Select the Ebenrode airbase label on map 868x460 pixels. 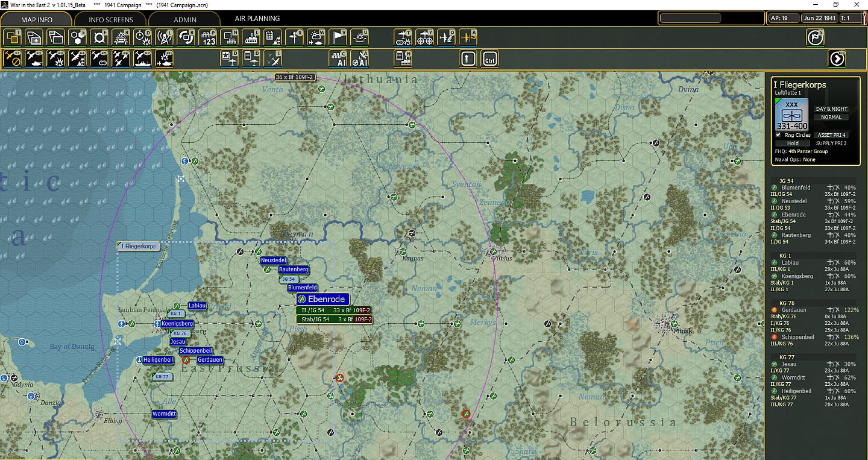(322, 299)
